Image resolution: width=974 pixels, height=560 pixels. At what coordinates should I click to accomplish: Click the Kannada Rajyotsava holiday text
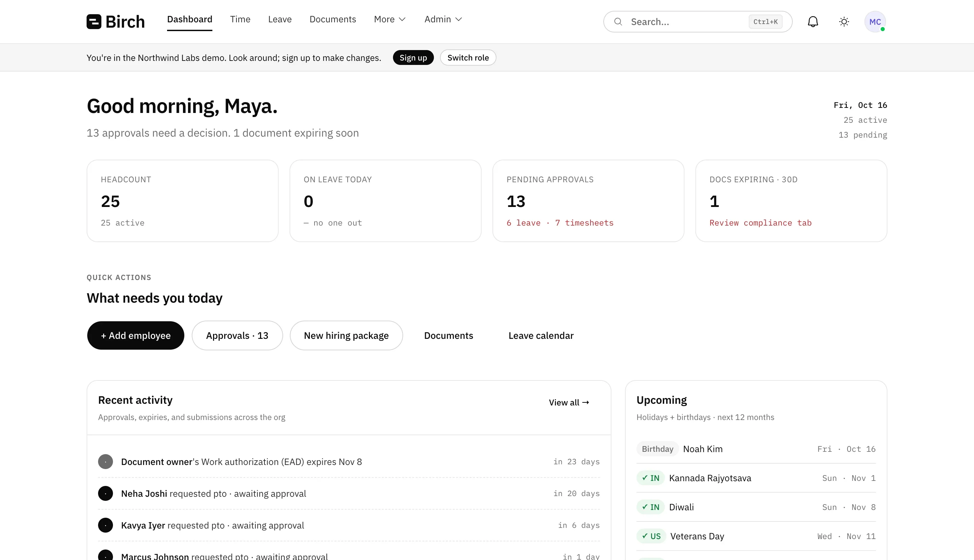coord(710,478)
